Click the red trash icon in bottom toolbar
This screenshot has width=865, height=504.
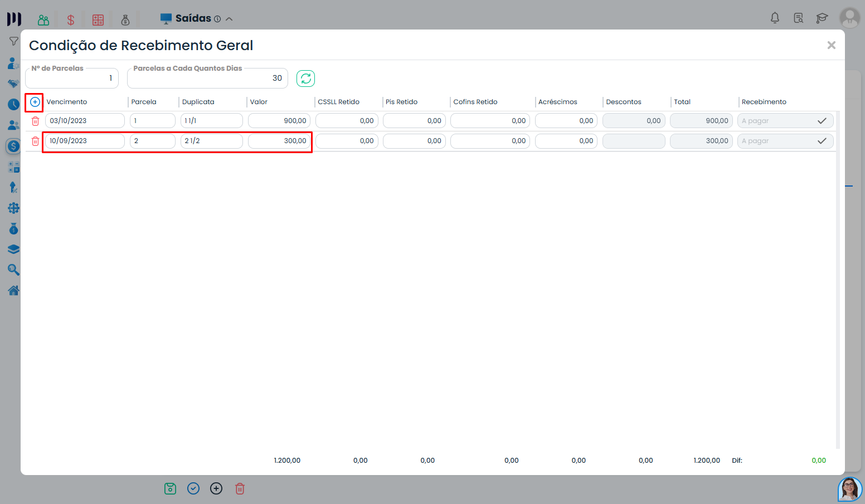[240, 488]
